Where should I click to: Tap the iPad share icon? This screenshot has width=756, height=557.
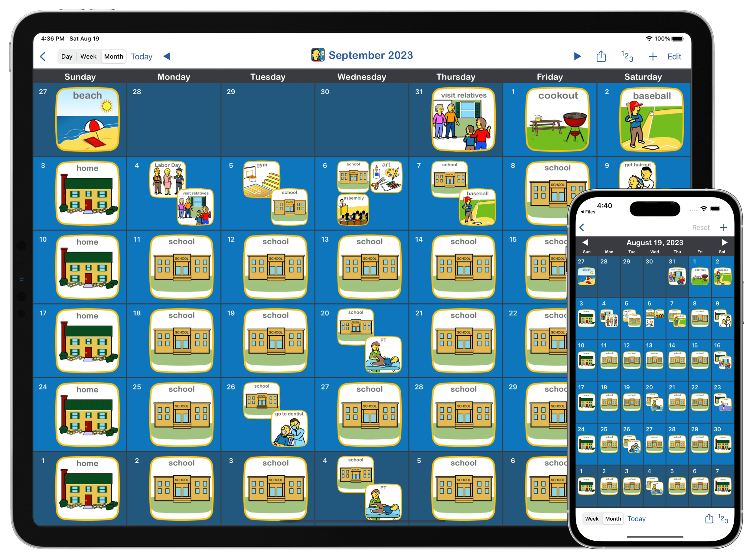(601, 56)
